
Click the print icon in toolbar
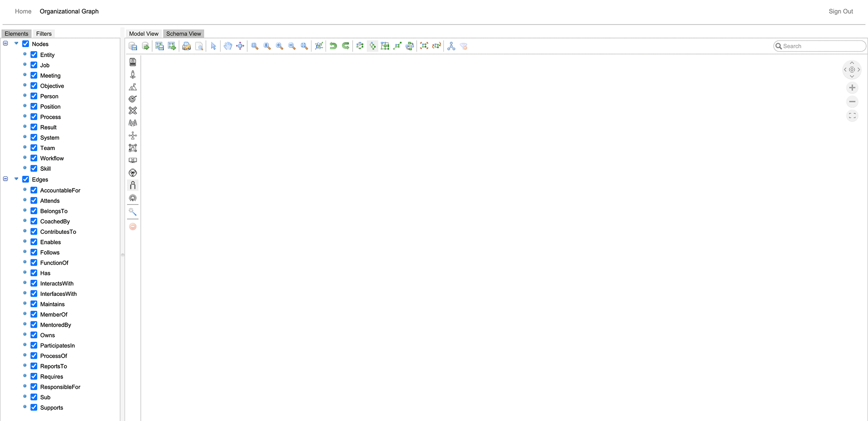point(187,46)
